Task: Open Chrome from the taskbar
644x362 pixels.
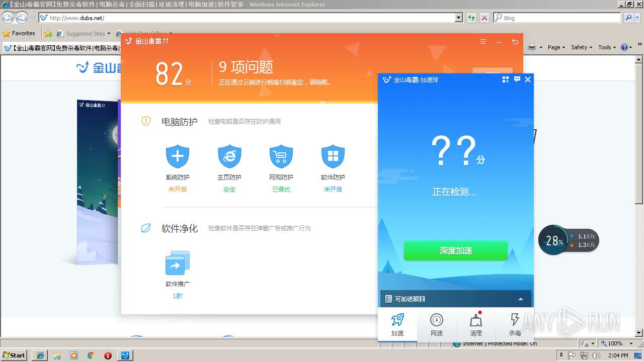Action: click(x=91, y=355)
